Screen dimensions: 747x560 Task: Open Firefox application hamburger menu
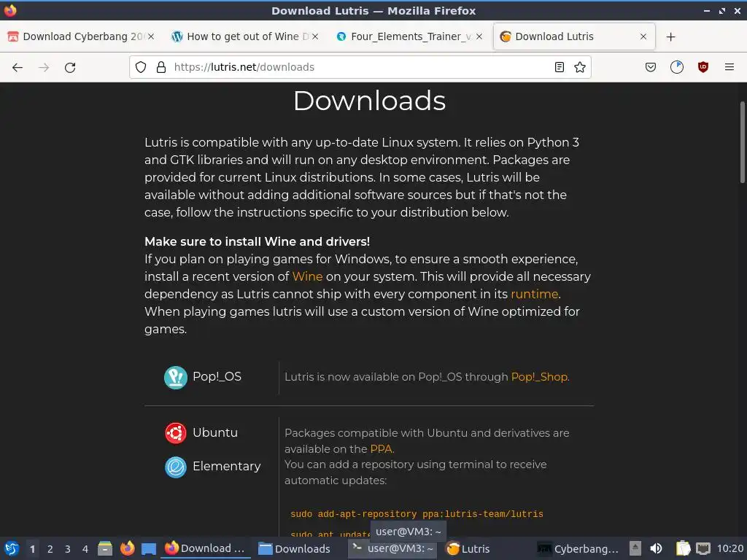[729, 67]
